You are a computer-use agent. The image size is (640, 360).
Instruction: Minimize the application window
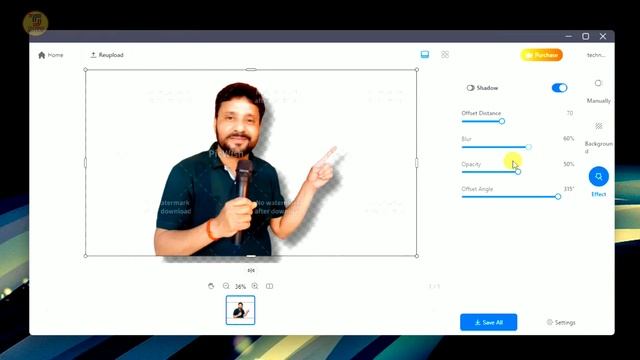[569, 36]
